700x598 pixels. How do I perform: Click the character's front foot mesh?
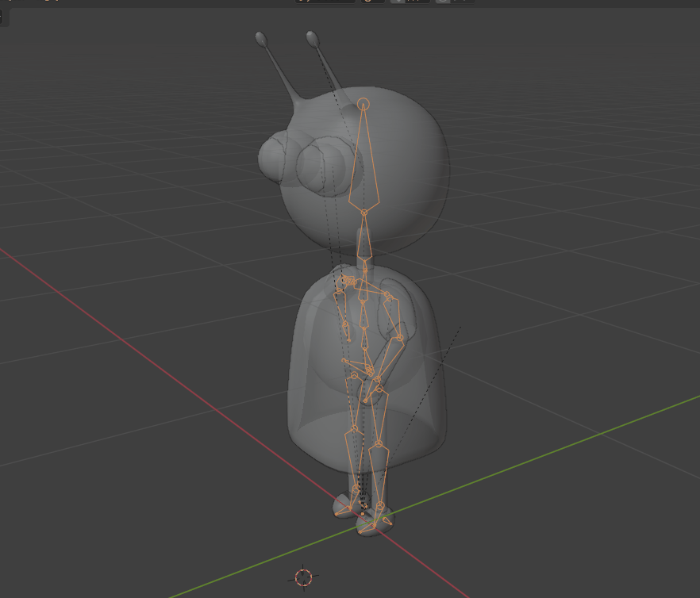point(376,523)
